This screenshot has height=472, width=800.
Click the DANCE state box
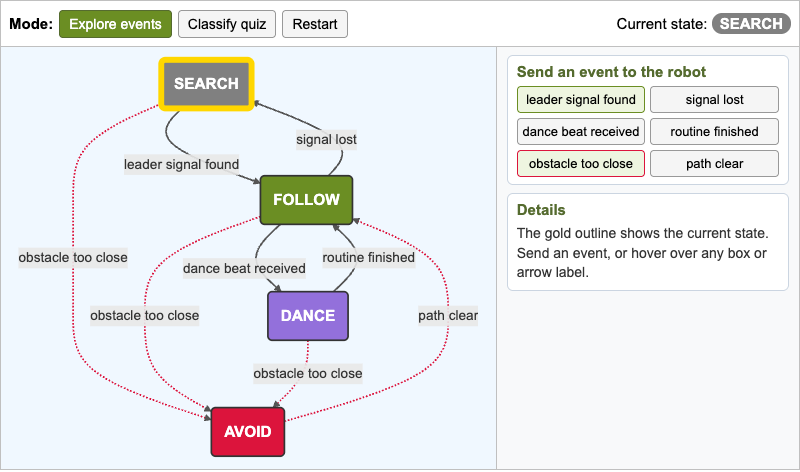[308, 316]
